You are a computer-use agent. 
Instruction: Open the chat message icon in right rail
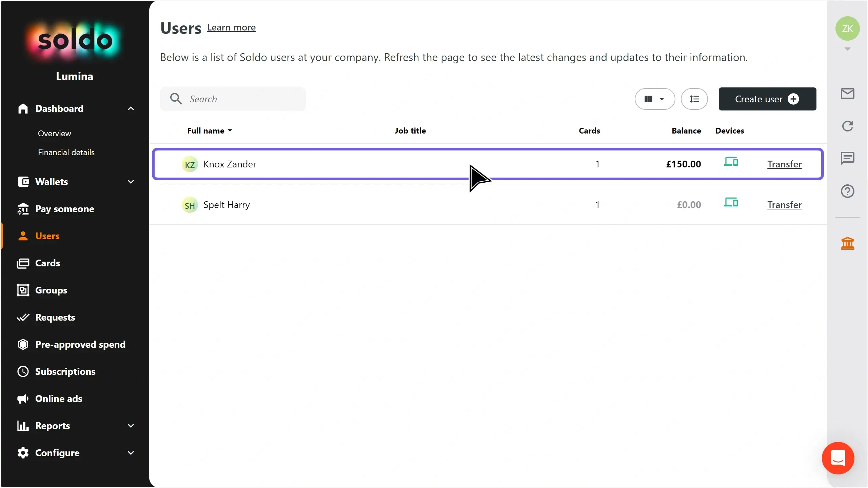(847, 158)
